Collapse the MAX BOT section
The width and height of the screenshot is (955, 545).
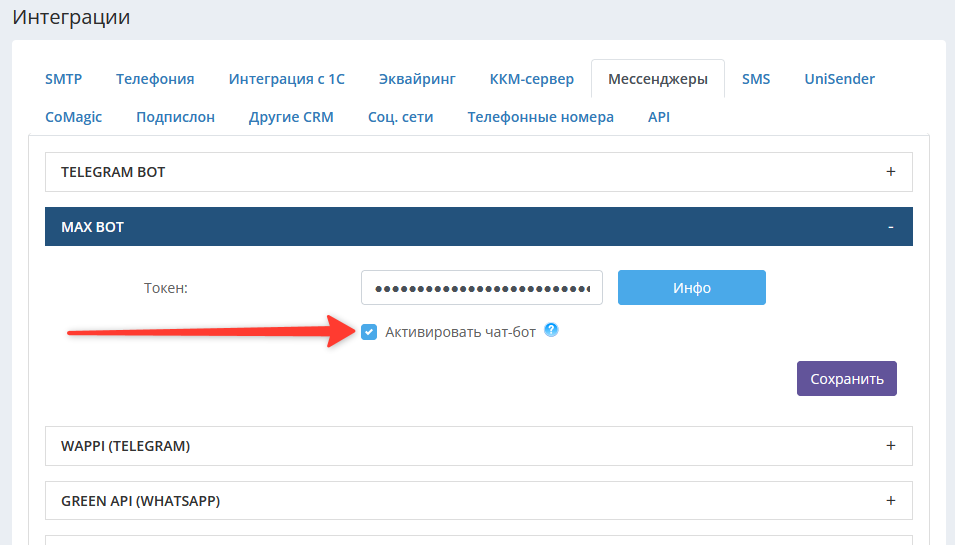[478, 227]
